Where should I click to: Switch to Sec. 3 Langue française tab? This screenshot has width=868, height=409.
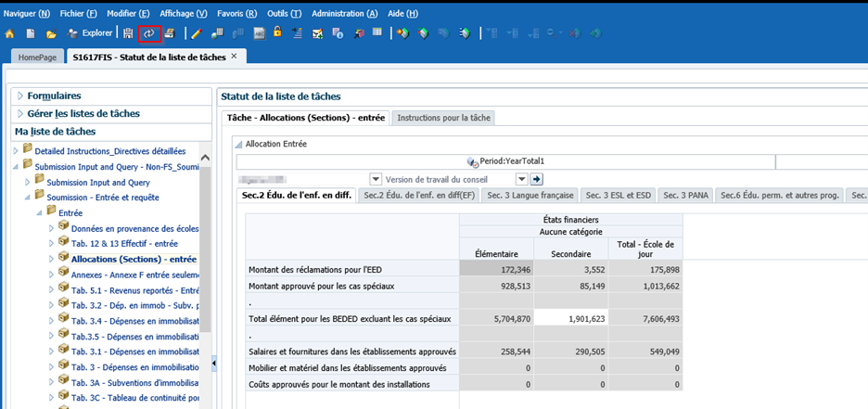[530, 195]
